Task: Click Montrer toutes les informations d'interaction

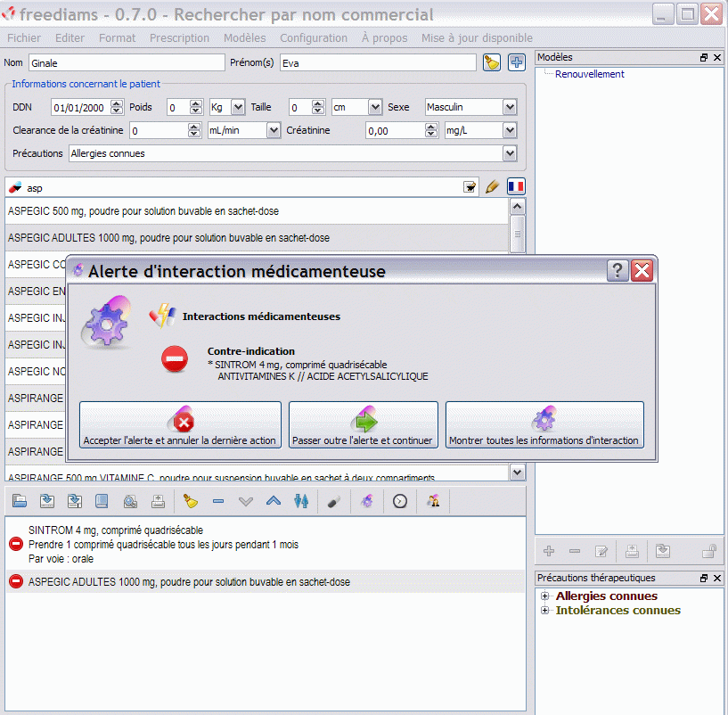Action: [x=544, y=424]
